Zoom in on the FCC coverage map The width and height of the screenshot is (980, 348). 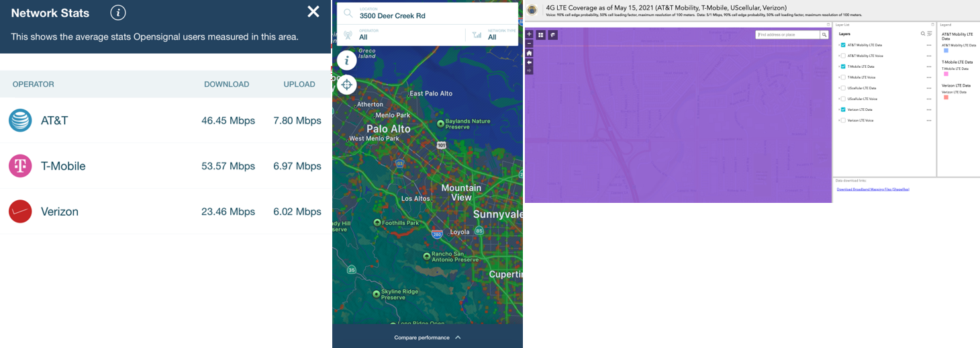(529, 34)
